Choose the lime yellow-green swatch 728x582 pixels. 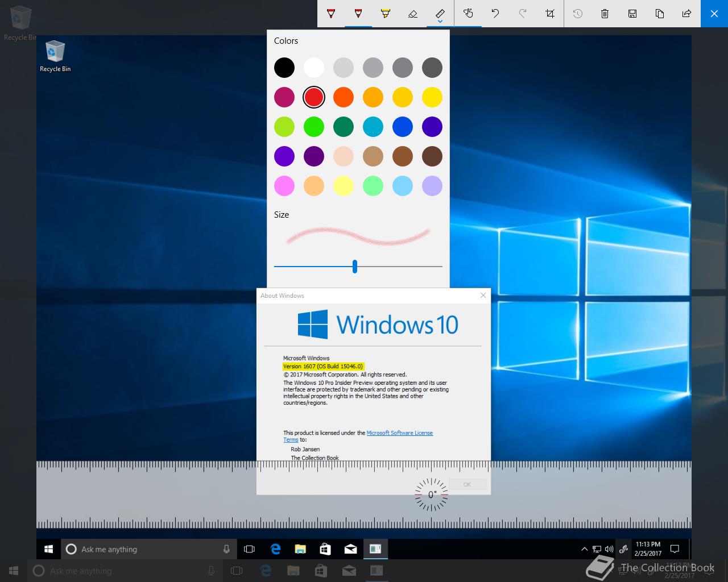point(284,127)
